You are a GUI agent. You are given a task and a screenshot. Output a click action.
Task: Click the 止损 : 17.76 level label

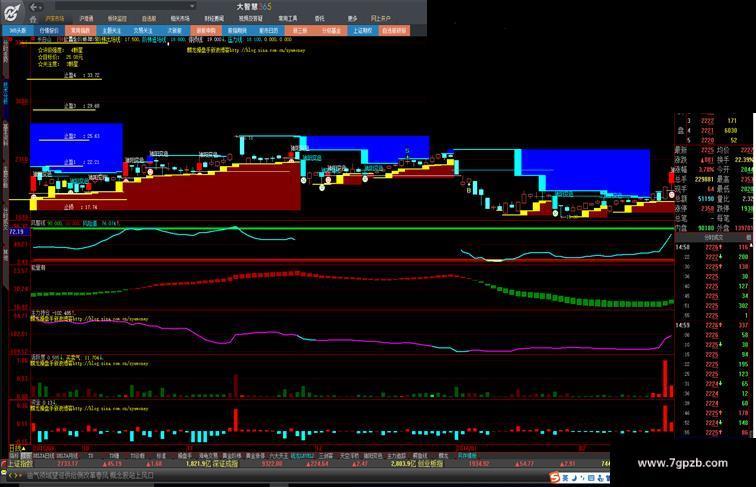tap(81, 207)
